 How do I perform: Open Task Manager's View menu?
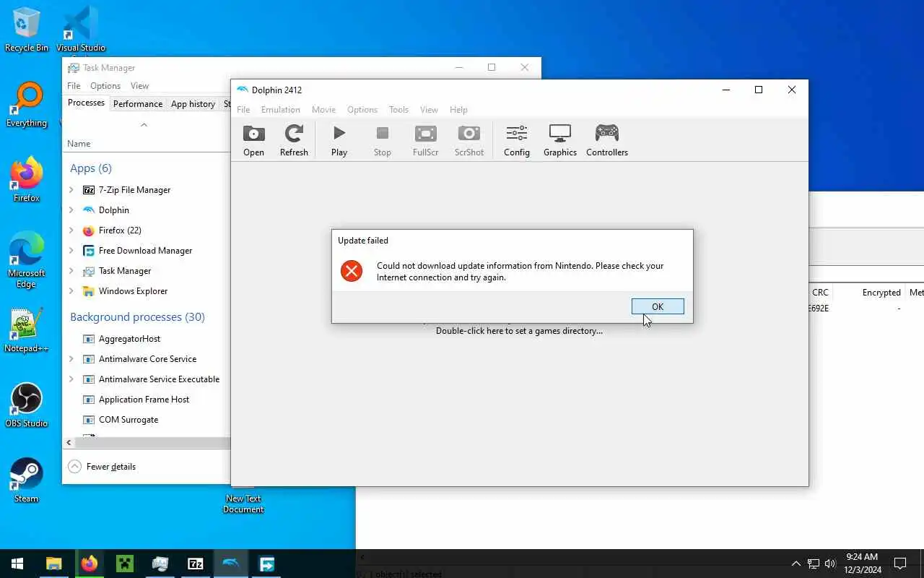pyautogui.click(x=139, y=86)
